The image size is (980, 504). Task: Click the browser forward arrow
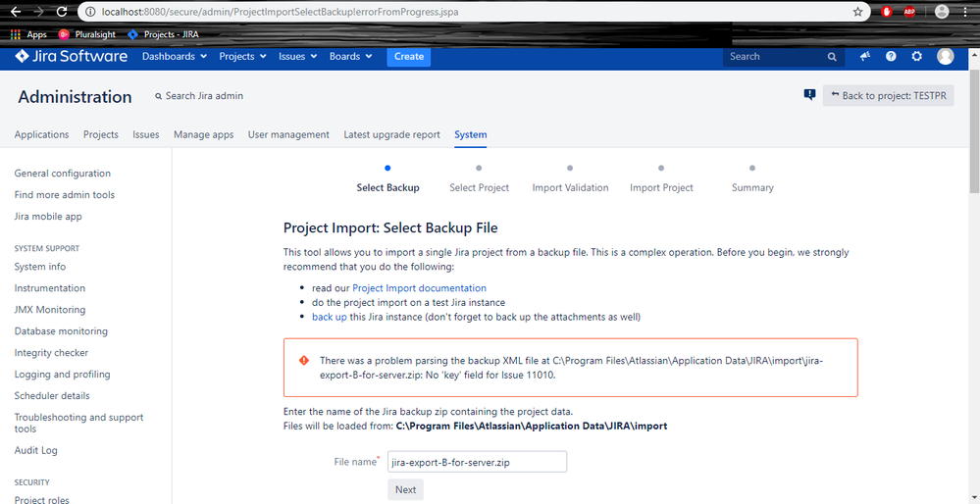(39, 11)
